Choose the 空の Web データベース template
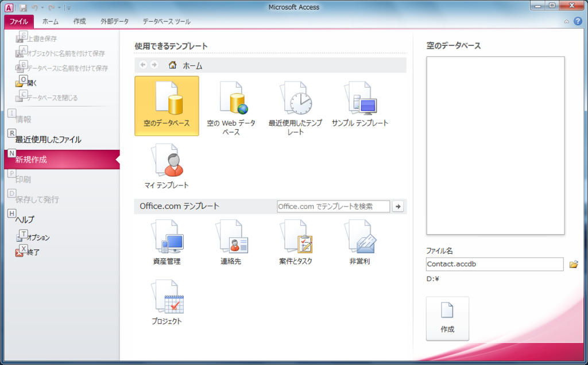The width and height of the screenshot is (588, 365). coord(231,108)
